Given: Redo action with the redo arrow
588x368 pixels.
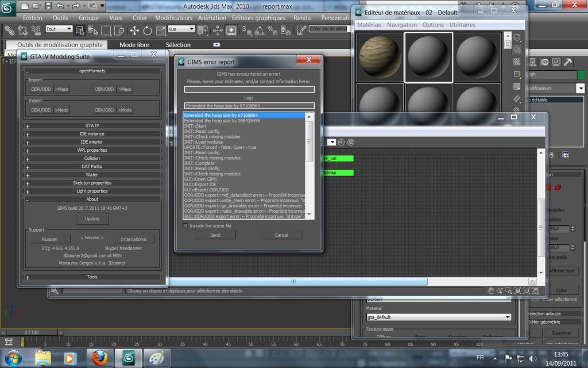Looking at the screenshot, I should (x=76, y=6).
